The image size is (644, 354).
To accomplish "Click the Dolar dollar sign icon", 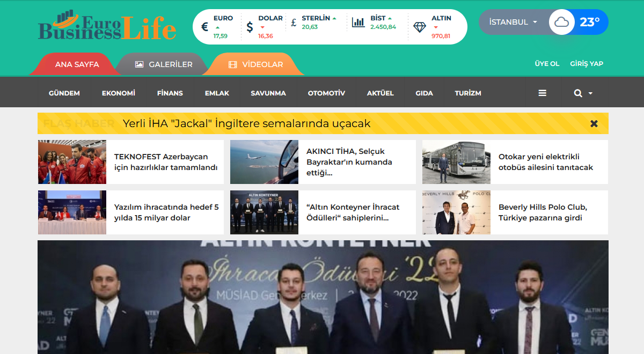I will (250, 27).
